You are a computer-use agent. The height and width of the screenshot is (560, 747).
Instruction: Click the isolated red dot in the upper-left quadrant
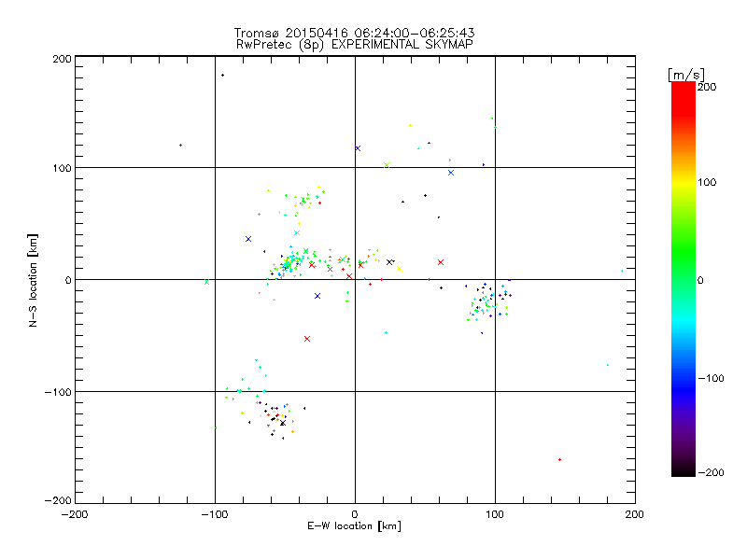coord(180,146)
